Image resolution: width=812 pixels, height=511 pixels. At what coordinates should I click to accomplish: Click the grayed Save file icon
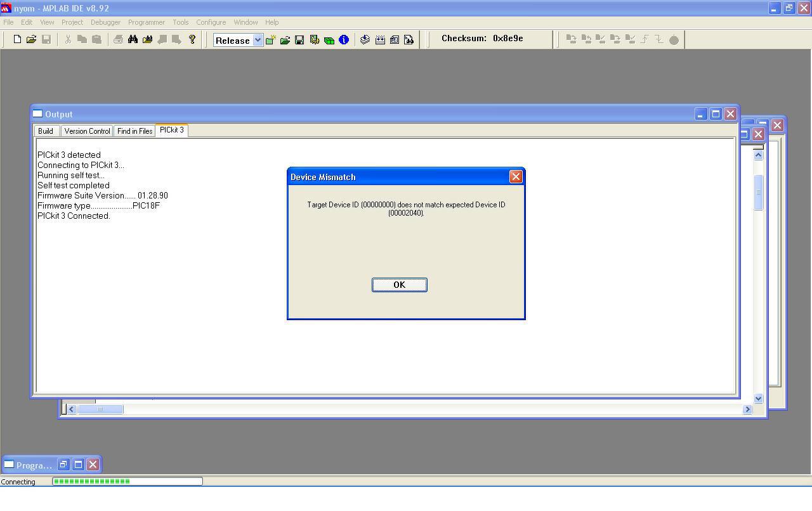click(46, 39)
